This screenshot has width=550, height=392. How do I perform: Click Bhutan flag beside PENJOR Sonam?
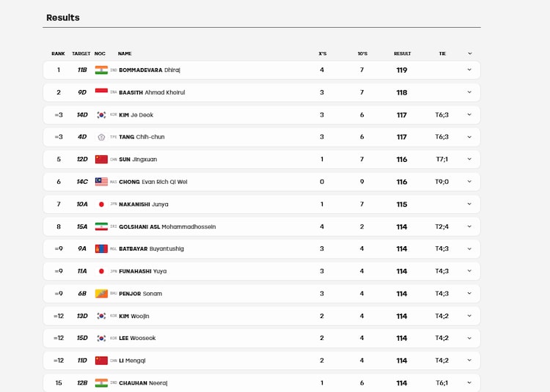click(x=101, y=294)
